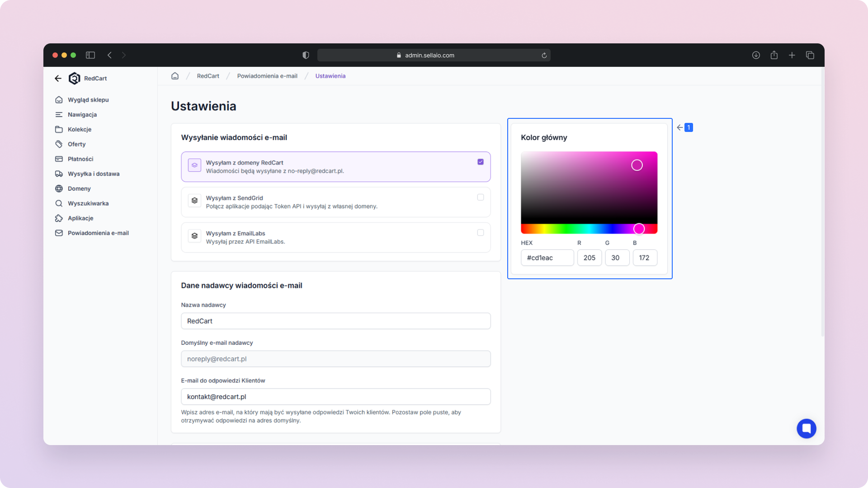The width and height of the screenshot is (868, 488).
Task: Click the color saturation picker handle
Action: (637, 165)
